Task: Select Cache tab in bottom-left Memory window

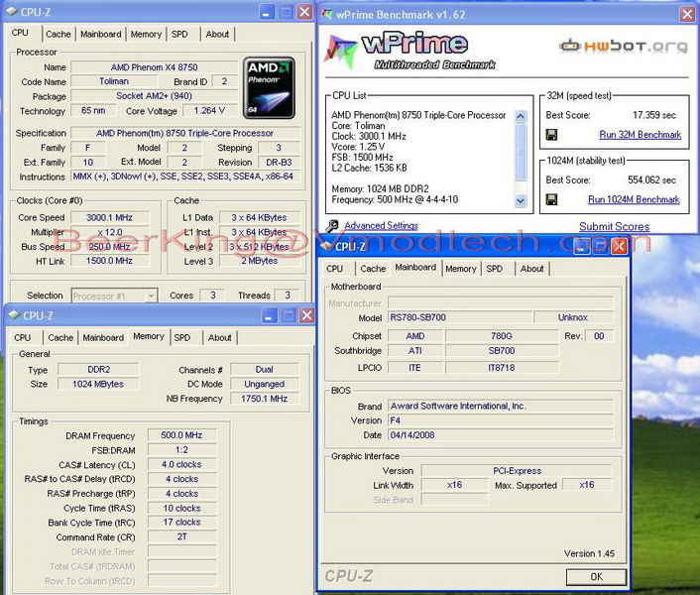Action: tap(60, 337)
